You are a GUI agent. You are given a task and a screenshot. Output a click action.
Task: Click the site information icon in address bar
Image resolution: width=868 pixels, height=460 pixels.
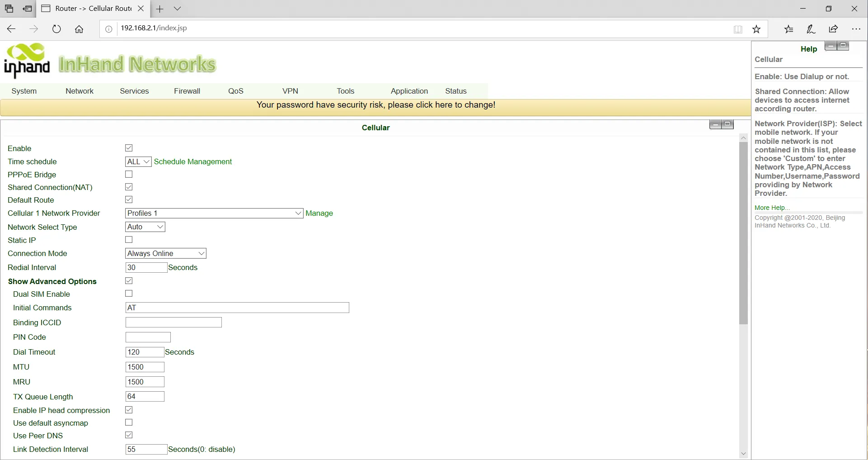coord(108,29)
